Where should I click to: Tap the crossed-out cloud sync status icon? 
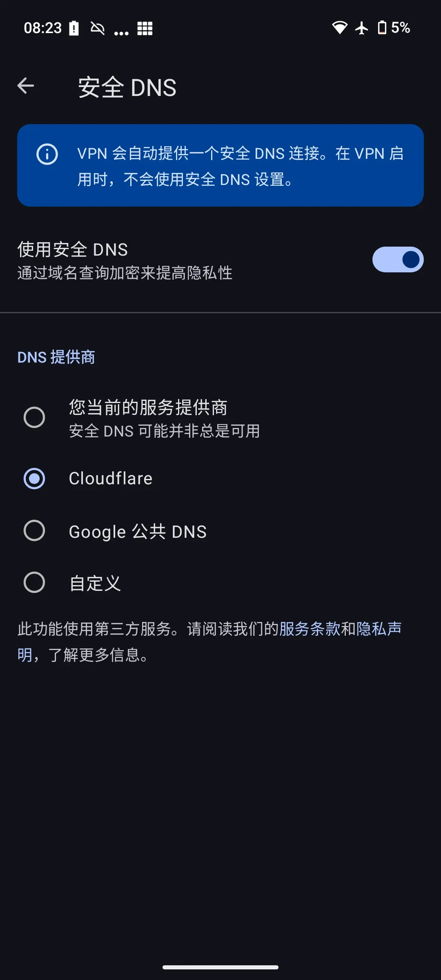tap(98, 28)
